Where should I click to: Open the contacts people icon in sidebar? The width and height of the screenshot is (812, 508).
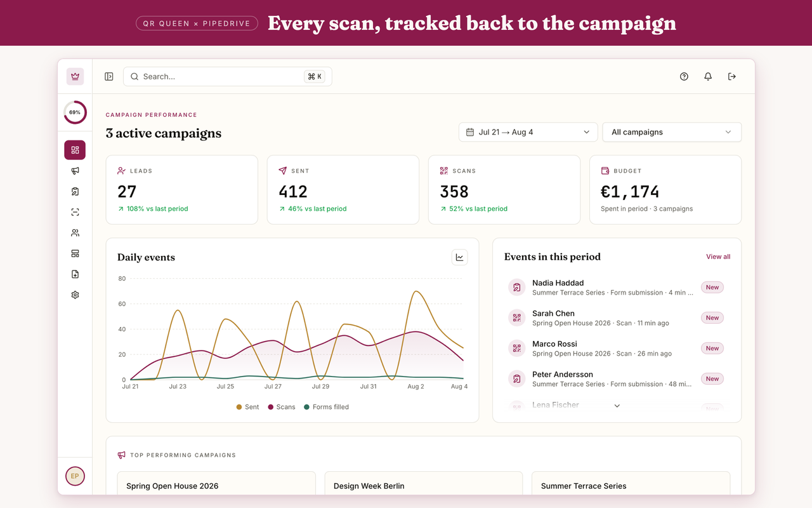pyautogui.click(x=75, y=233)
